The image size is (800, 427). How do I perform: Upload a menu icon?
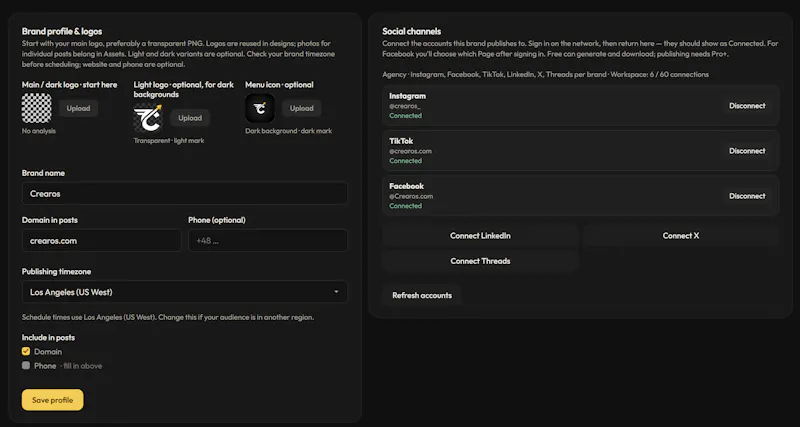(x=302, y=108)
